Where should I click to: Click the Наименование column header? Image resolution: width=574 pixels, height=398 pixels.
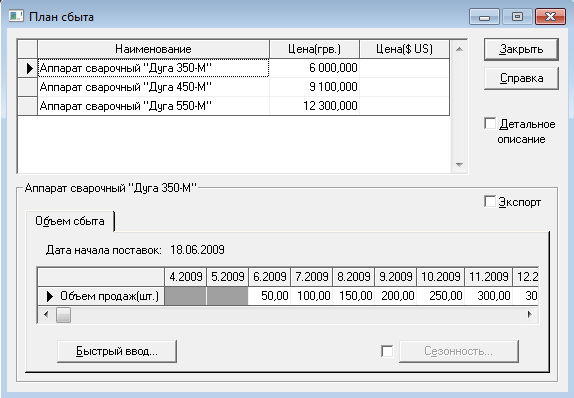153,49
